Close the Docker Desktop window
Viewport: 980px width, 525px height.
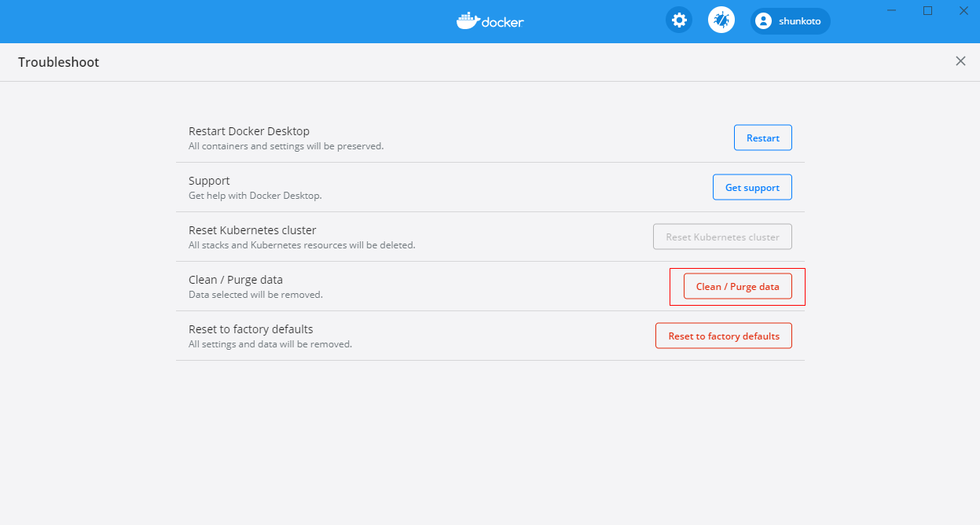[x=963, y=11]
